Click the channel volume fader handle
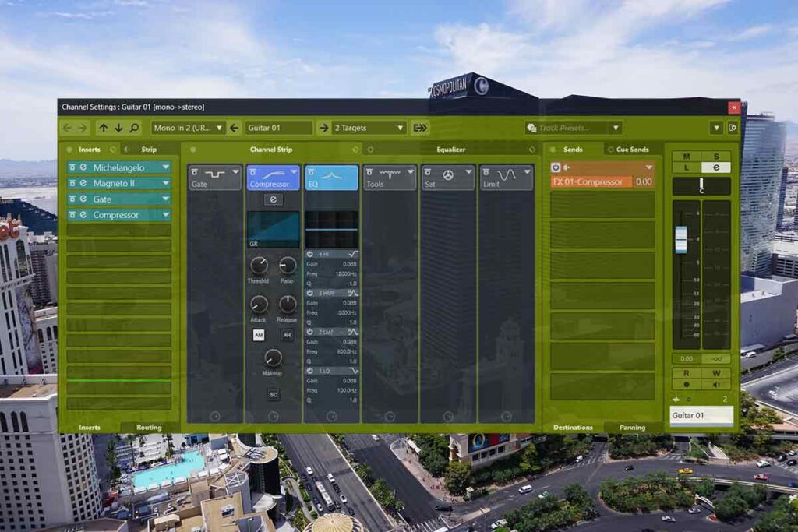 click(x=681, y=239)
